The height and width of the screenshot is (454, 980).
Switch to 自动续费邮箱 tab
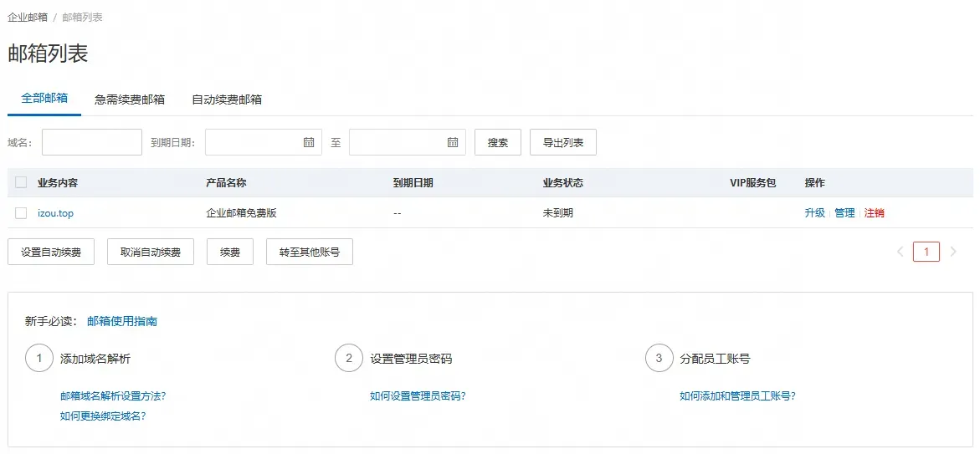pos(227,99)
